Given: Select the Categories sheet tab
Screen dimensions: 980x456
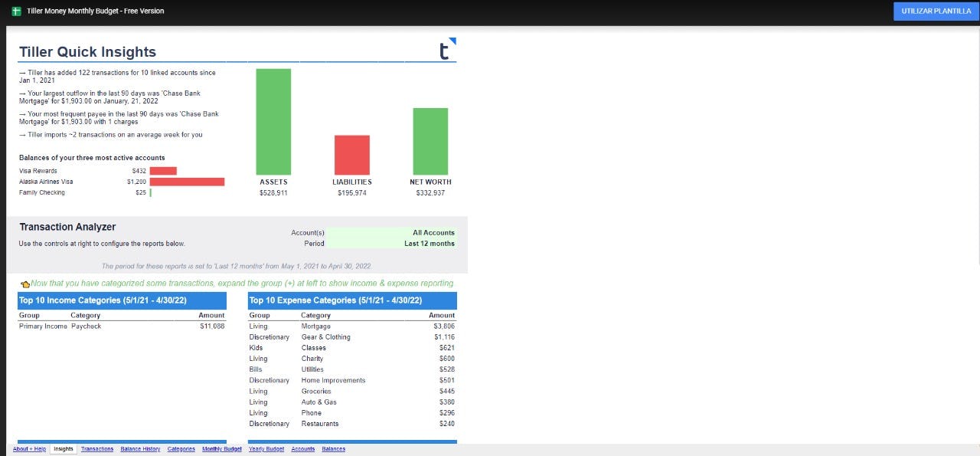Looking at the screenshot, I should [x=181, y=449].
